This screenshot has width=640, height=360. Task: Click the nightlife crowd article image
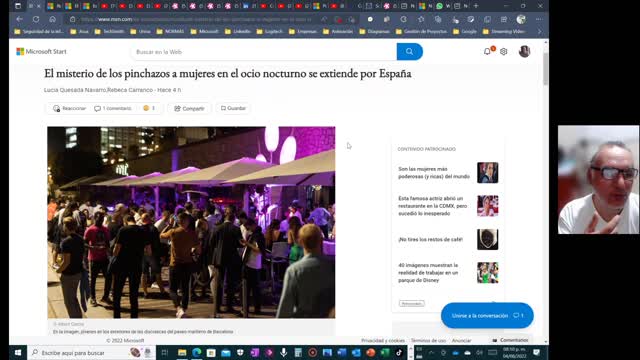(x=191, y=222)
